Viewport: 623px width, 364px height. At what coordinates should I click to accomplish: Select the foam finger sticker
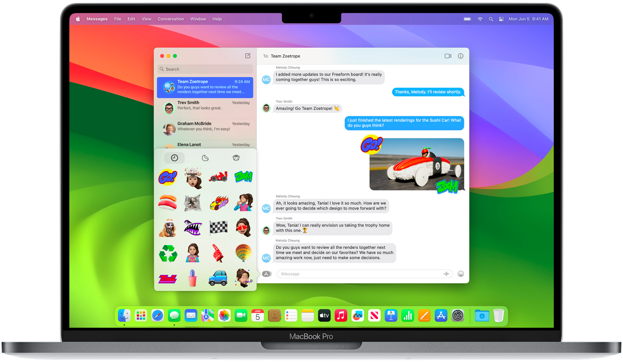point(217,253)
